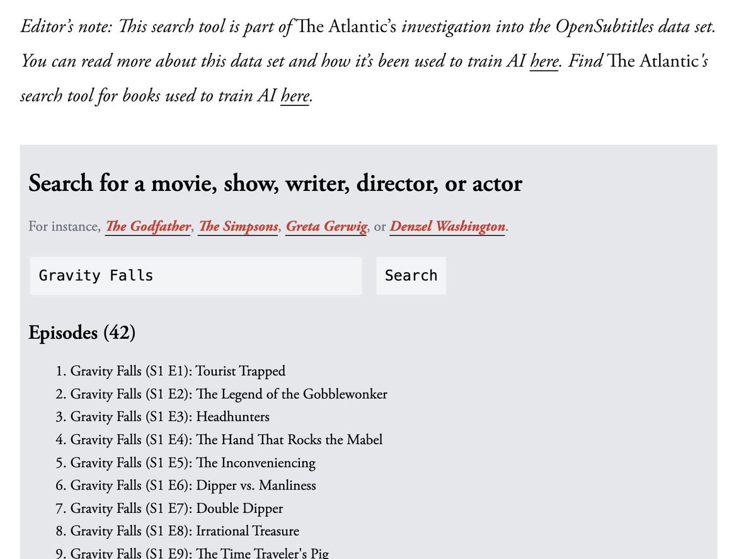
Task: Follow the first 'here' link about training AI
Action: coord(544,61)
